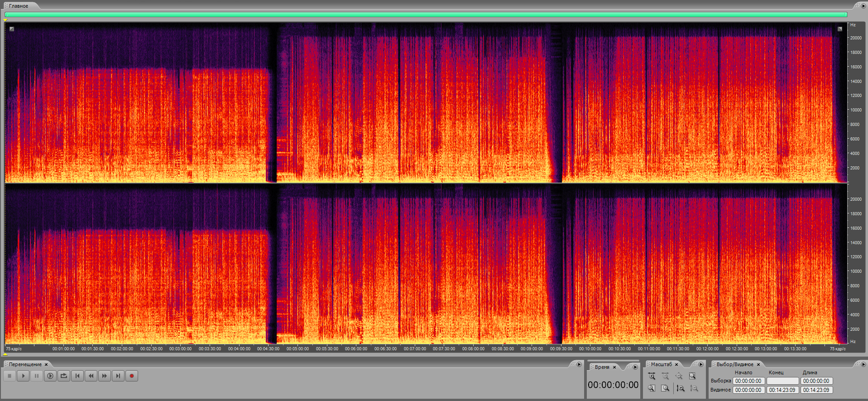Toggle loop playback mode
Viewport: 868px width, 401px height.
tap(64, 376)
